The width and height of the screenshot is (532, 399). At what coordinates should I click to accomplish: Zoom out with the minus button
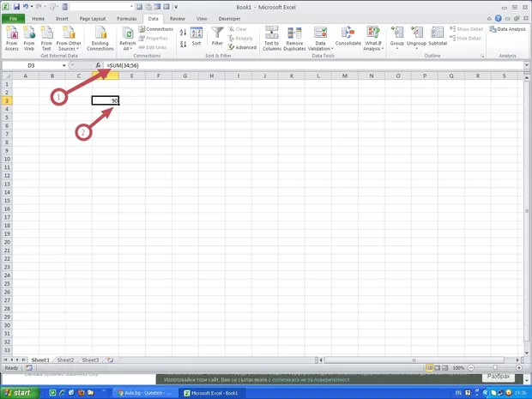pyautogui.click(x=471, y=368)
